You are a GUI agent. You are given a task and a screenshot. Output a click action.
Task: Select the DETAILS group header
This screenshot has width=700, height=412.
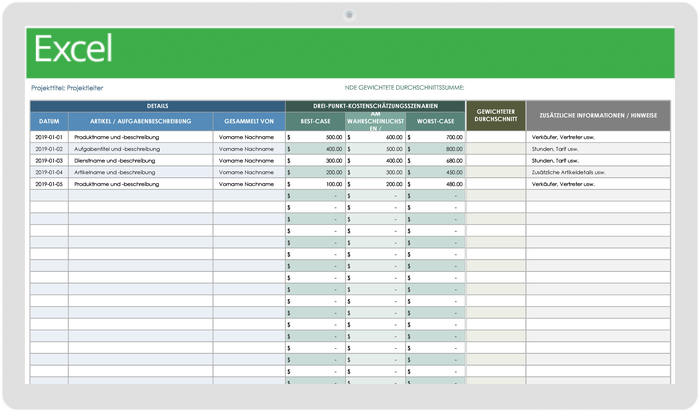pyautogui.click(x=158, y=106)
